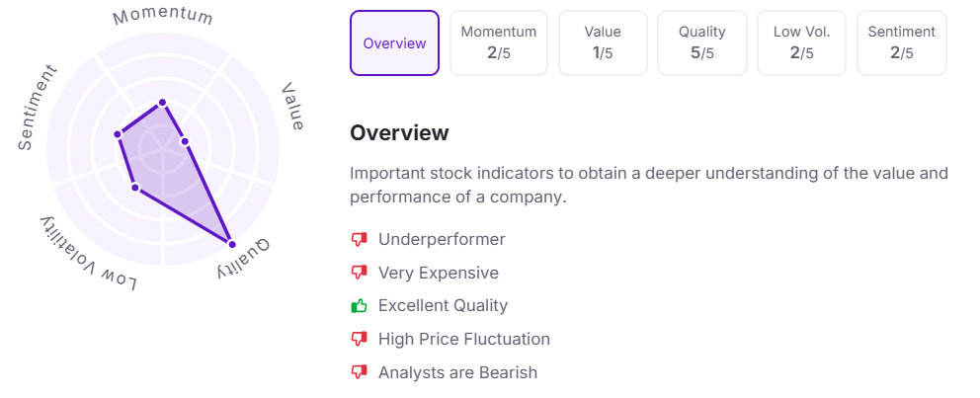This screenshot has width=980, height=398.
Task: Click thumbs-down icon beside High Price Fluctuation
Action: pos(360,339)
